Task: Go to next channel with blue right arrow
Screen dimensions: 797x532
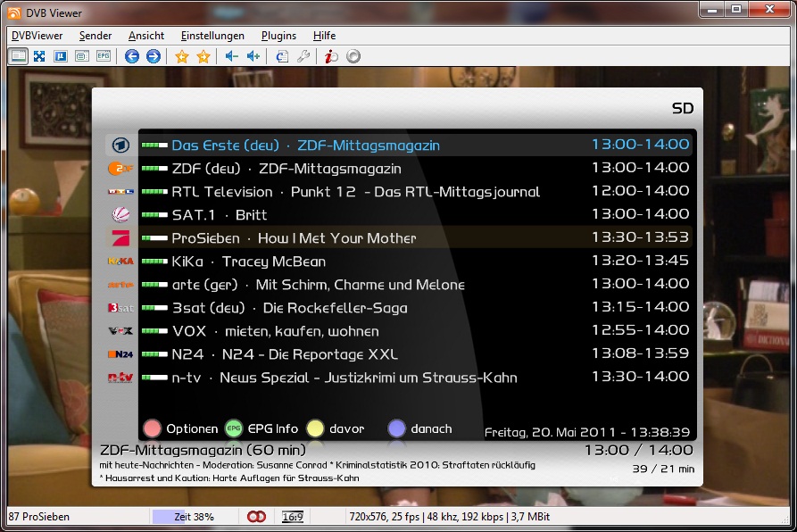Action: tap(153, 56)
